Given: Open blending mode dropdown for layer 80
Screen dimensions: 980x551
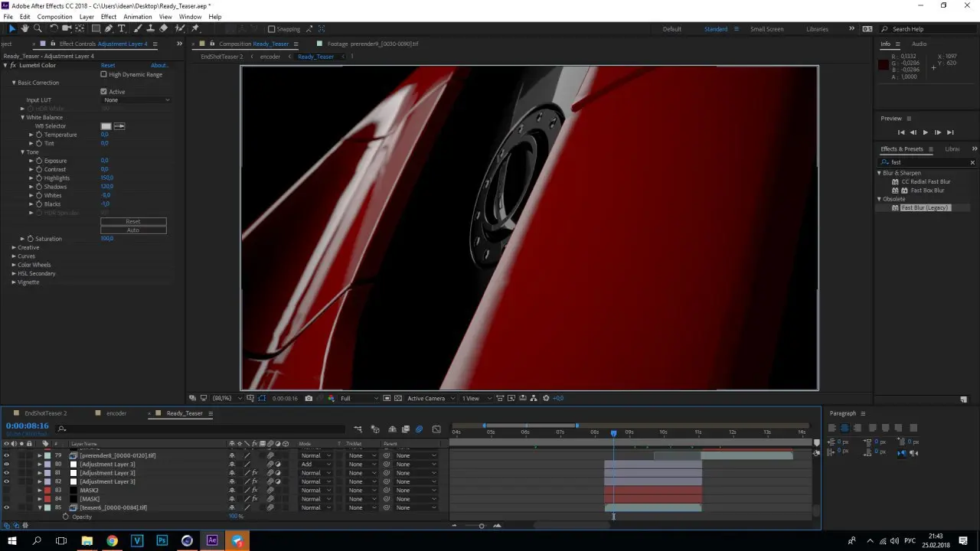Looking at the screenshot, I should (x=315, y=465).
